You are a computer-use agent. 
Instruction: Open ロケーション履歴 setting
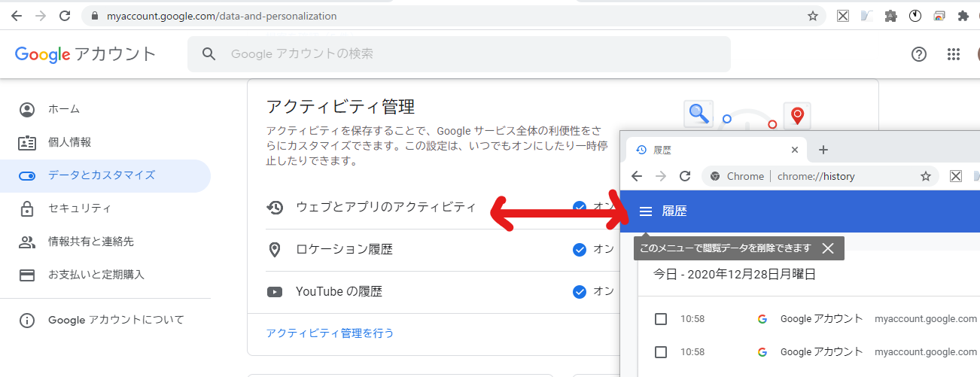click(344, 249)
